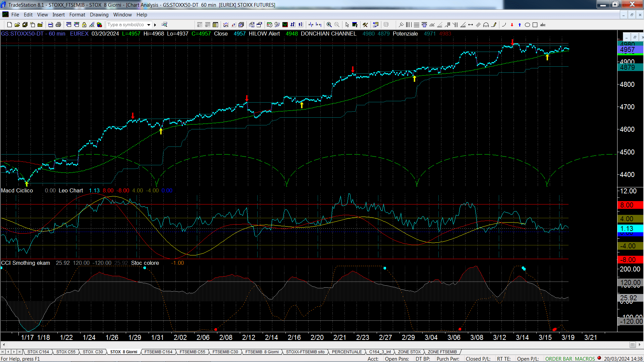Select the double-headed horizontal arrow tool

[471, 25]
